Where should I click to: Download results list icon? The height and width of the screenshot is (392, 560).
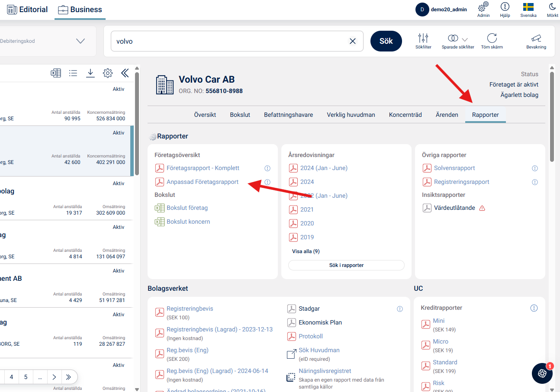pyautogui.click(x=90, y=73)
